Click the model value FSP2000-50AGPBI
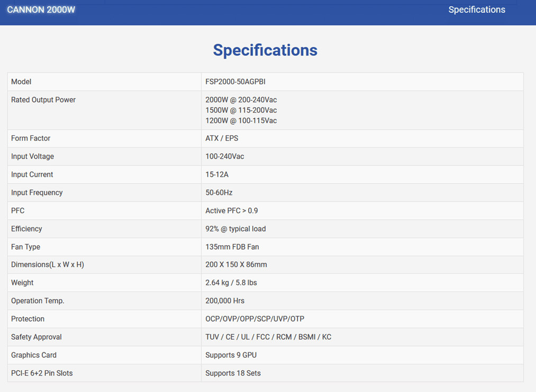The height and width of the screenshot is (392, 536). (235, 81)
